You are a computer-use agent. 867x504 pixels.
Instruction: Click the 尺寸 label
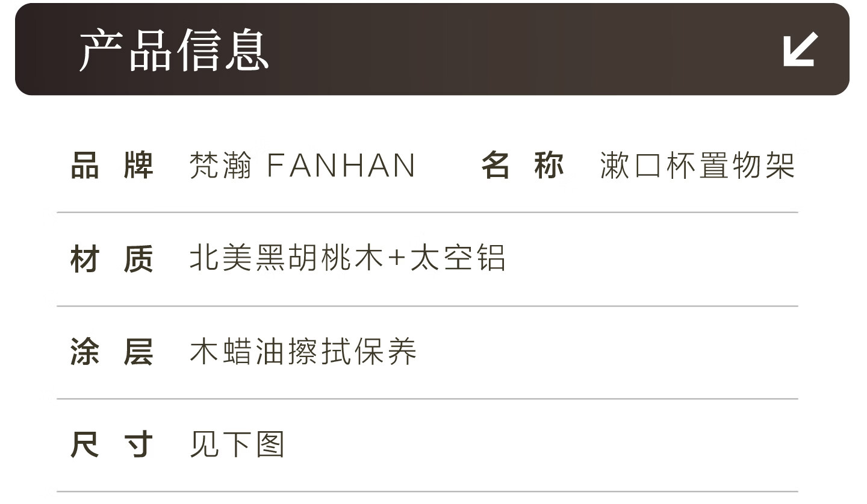112,445
